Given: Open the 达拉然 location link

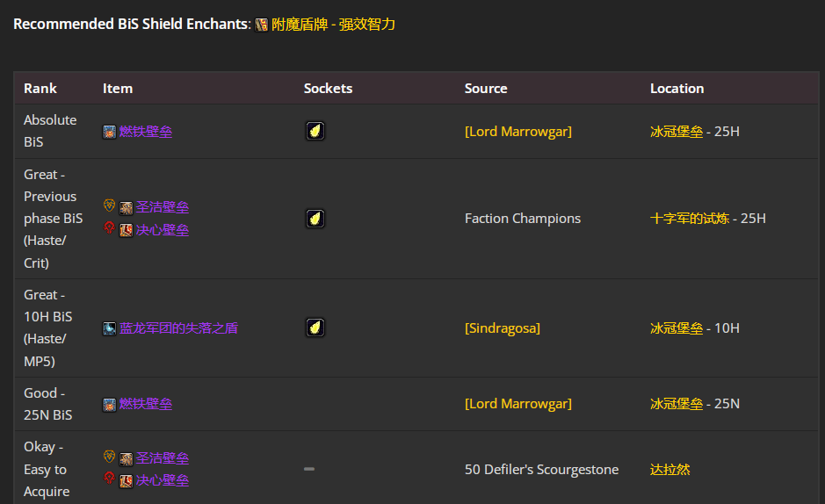Looking at the screenshot, I should pyautogui.click(x=669, y=470).
